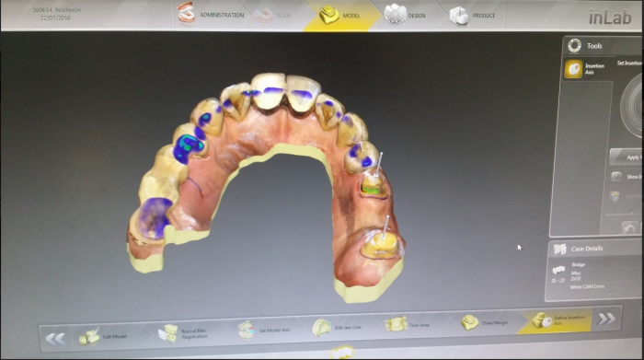Open the Trim Area step
This screenshot has height=360, width=644.
410,325
